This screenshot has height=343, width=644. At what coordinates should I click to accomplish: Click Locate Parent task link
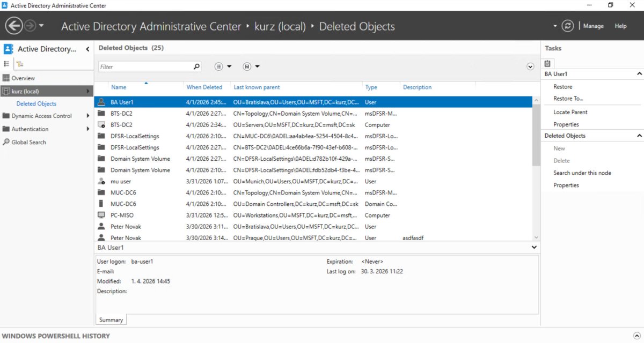570,112
